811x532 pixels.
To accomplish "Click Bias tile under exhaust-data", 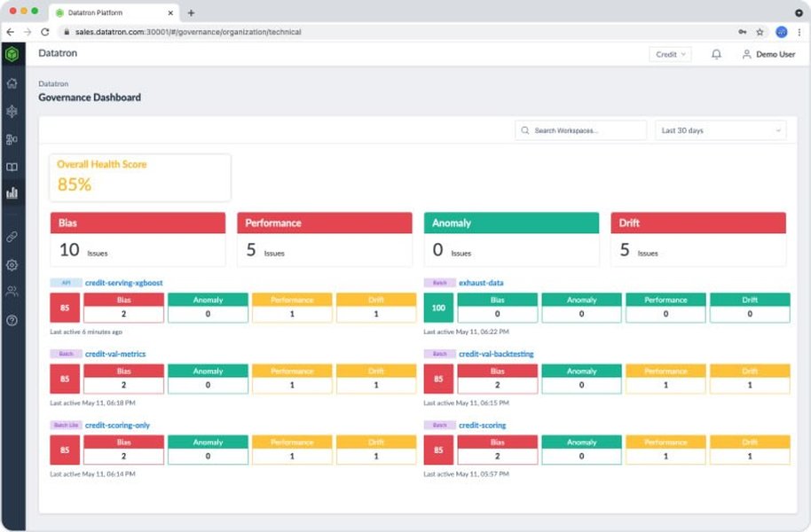I will [x=498, y=308].
